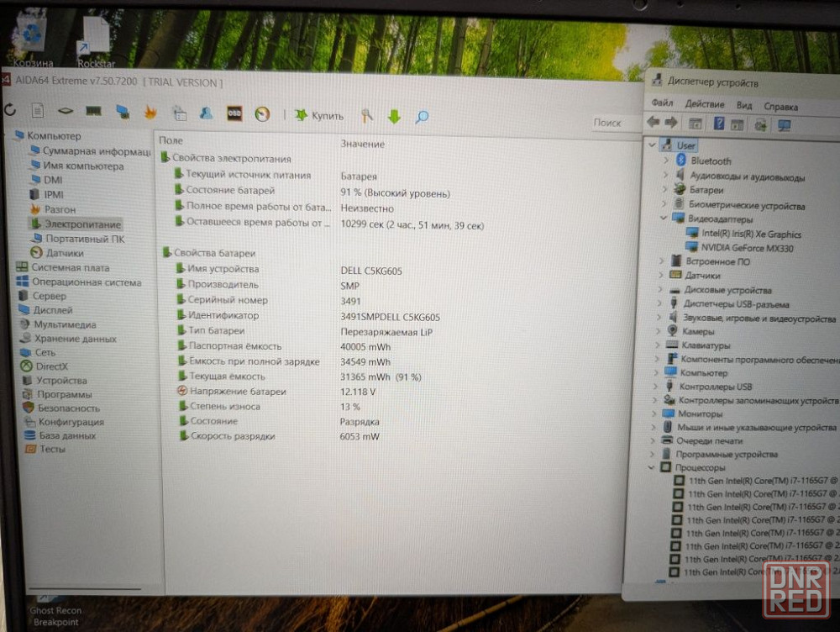Click the back arrow in Диспетчер устройств
Image resolution: width=840 pixels, height=632 pixels.
point(653,122)
